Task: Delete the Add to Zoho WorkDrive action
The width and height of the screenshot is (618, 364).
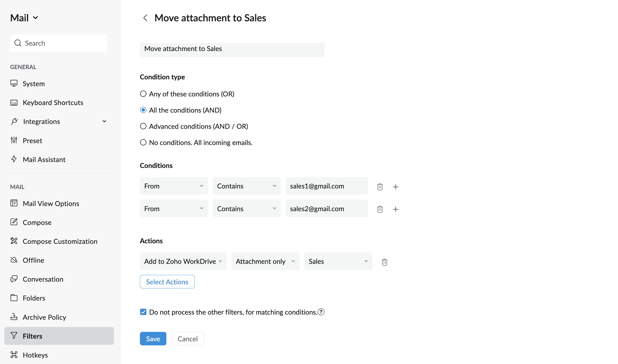Action: [384, 262]
